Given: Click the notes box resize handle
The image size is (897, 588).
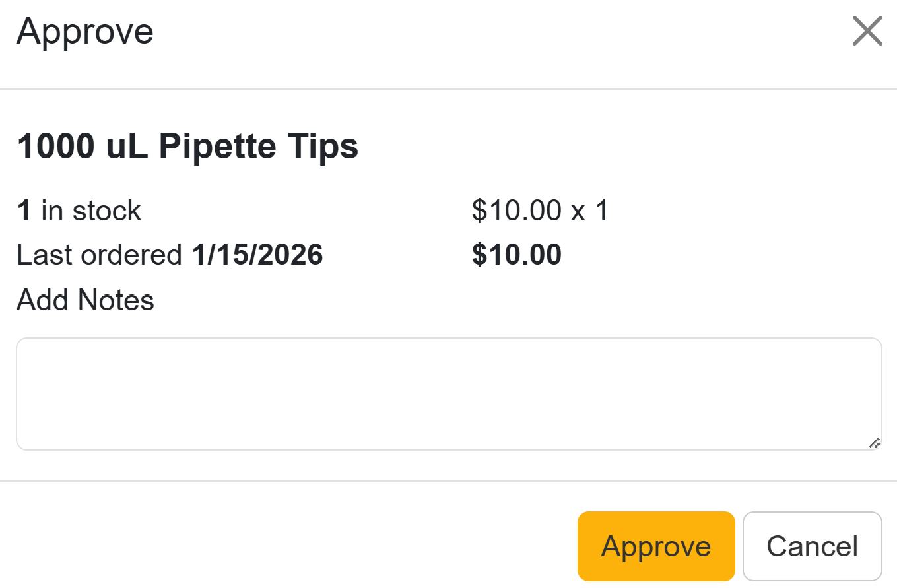Looking at the screenshot, I should [x=875, y=443].
